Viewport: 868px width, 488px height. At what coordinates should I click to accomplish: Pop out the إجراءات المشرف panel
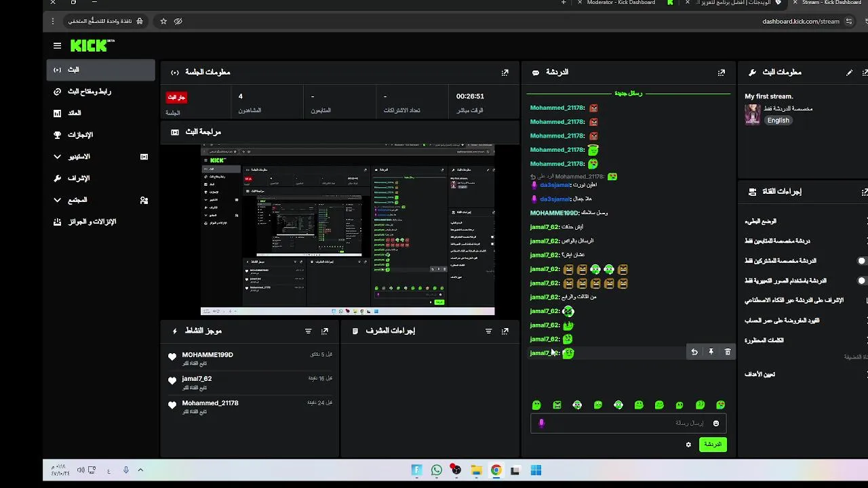(505, 331)
